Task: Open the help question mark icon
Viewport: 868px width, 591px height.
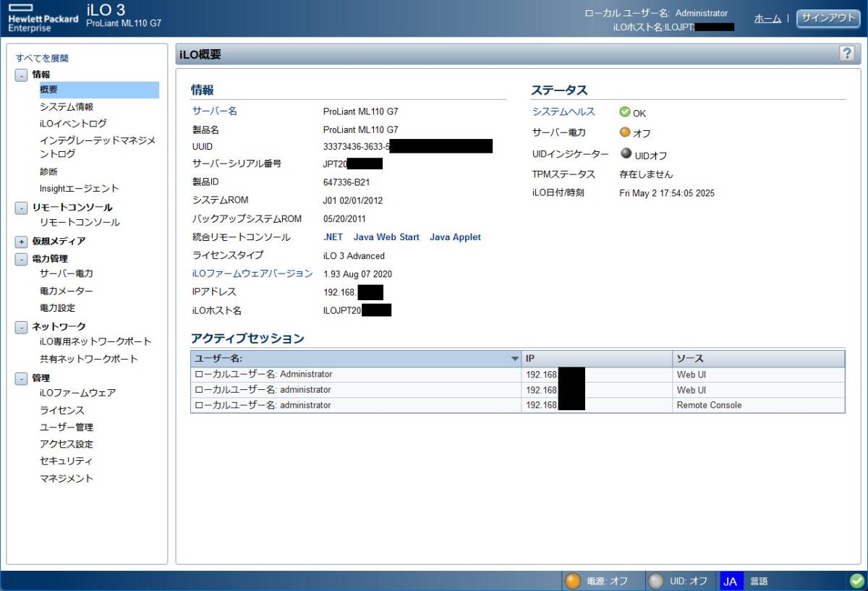Action: point(846,53)
